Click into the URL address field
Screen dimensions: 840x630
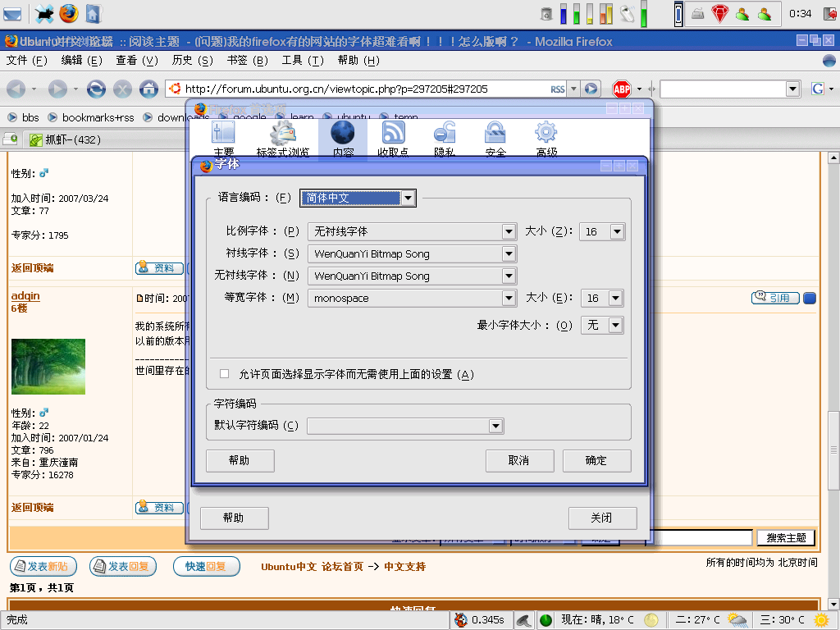click(365, 89)
